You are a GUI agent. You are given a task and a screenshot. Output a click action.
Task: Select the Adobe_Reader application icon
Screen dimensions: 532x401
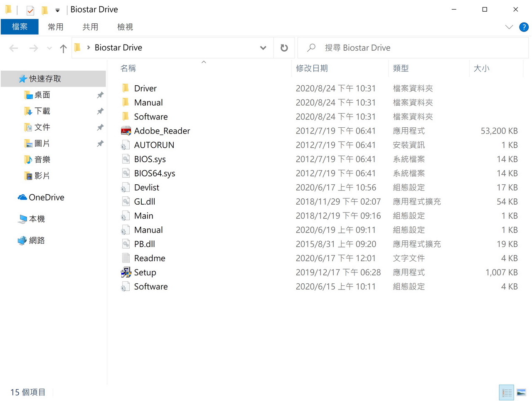[126, 131]
